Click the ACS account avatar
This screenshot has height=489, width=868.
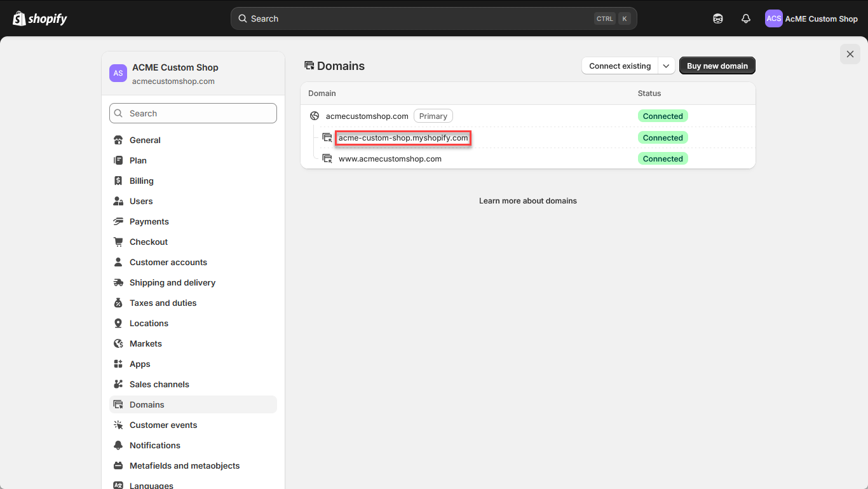[x=773, y=18]
